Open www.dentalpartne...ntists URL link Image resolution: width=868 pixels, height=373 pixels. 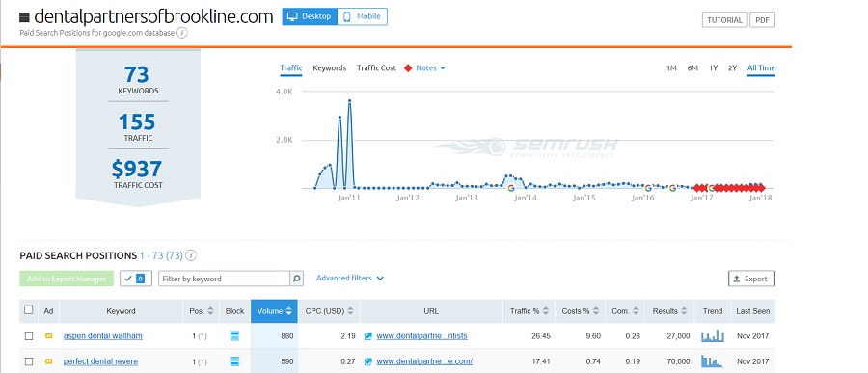(421, 336)
